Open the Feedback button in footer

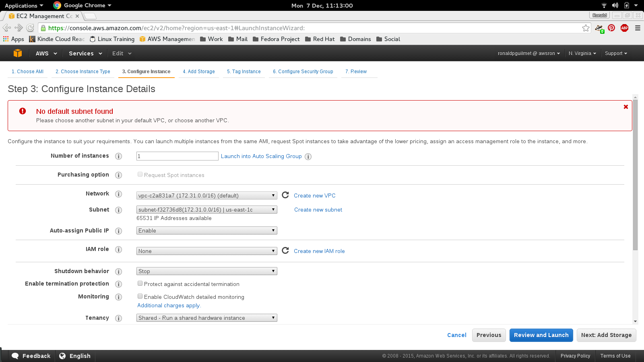pyautogui.click(x=31, y=356)
